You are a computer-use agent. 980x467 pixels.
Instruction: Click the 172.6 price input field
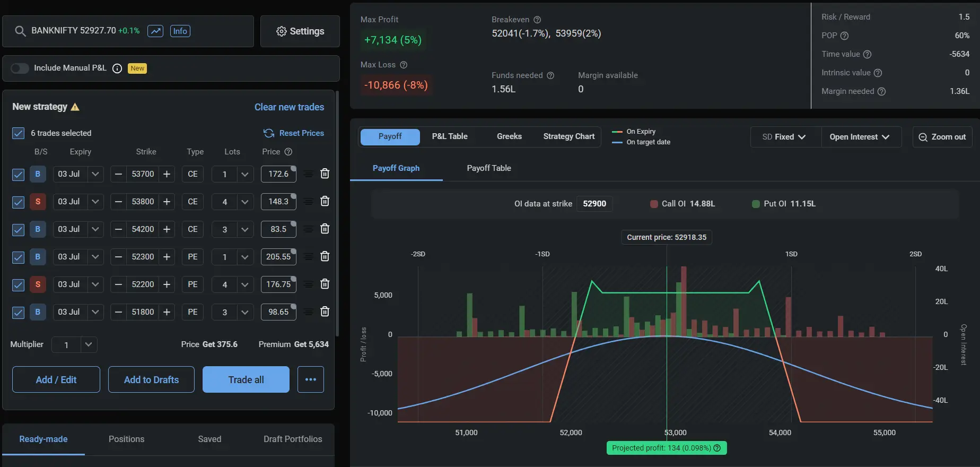pos(278,174)
